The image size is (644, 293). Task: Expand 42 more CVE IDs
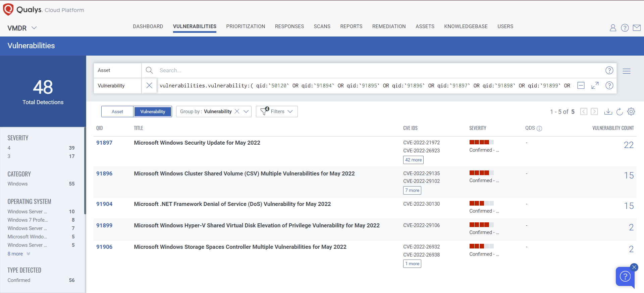tap(413, 160)
